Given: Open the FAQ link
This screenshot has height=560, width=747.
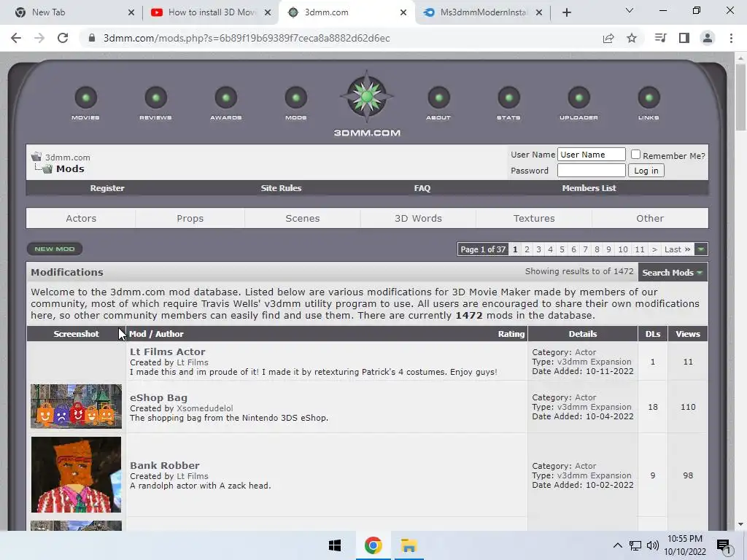Looking at the screenshot, I should coord(422,188).
